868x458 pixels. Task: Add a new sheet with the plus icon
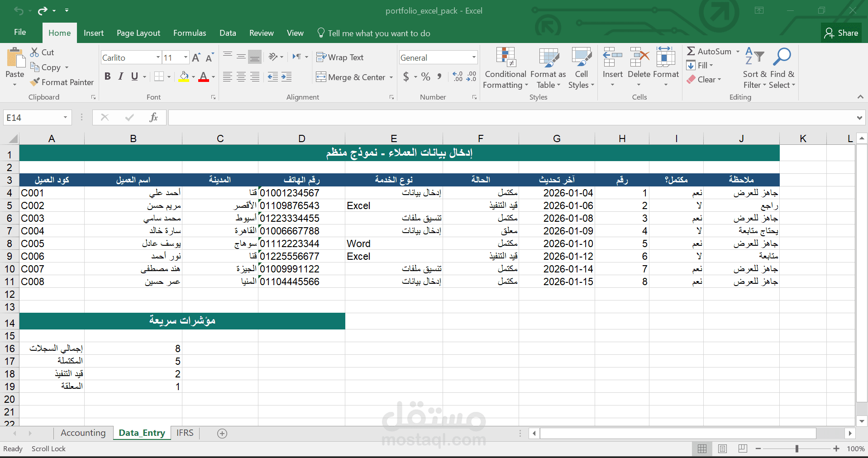(222, 434)
